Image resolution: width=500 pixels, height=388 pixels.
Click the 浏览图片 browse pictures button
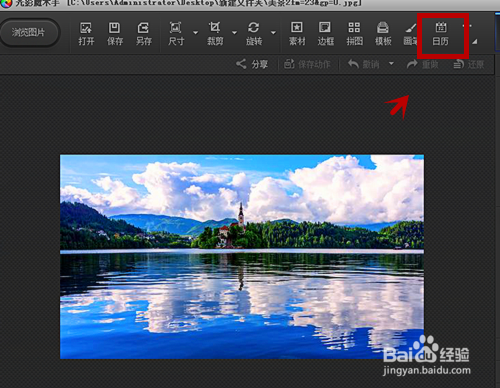(x=29, y=32)
